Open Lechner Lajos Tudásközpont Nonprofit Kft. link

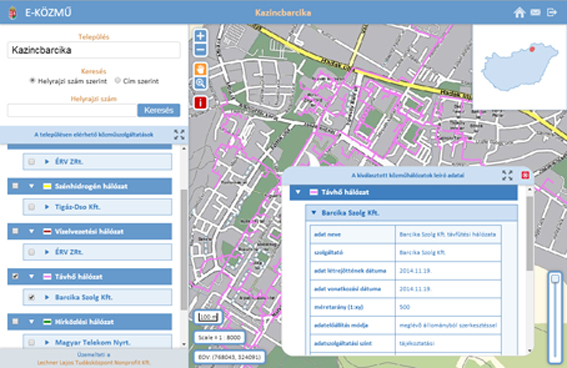pyautogui.click(x=94, y=362)
